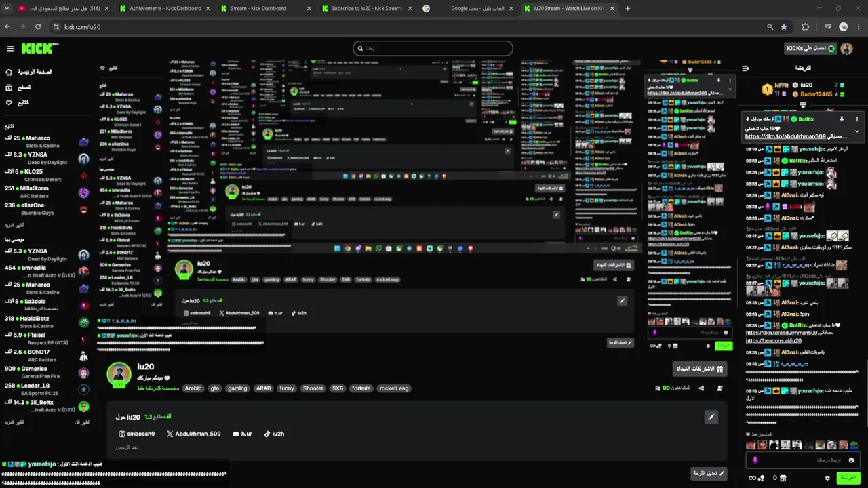Open Gamerliss Garena Free Fire channel

click(46, 372)
